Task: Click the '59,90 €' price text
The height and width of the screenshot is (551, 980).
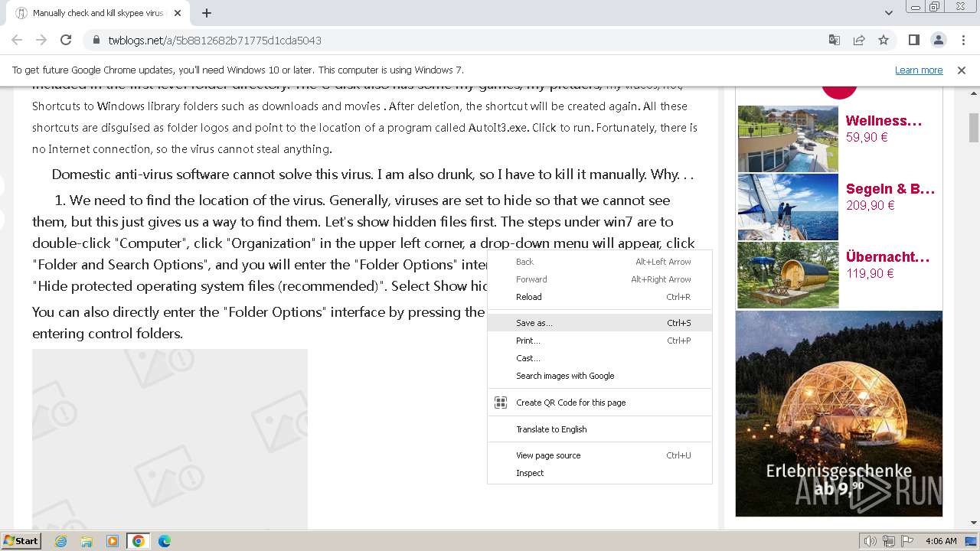Action: tap(867, 138)
